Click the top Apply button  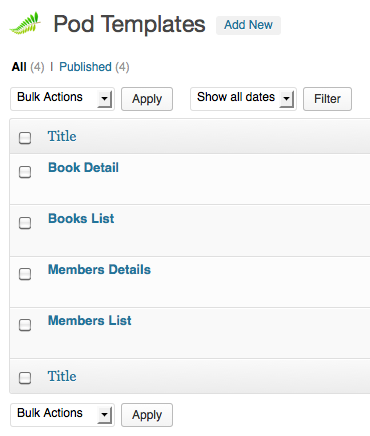pos(147,99)
